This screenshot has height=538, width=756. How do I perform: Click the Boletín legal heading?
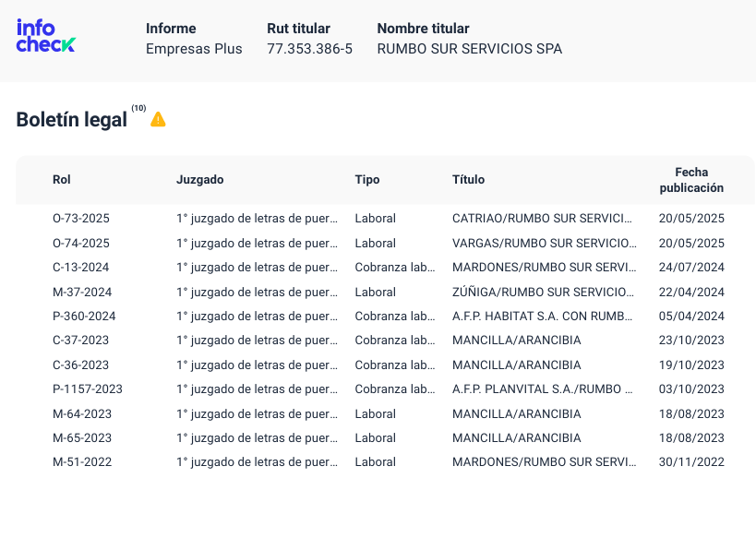71,120
